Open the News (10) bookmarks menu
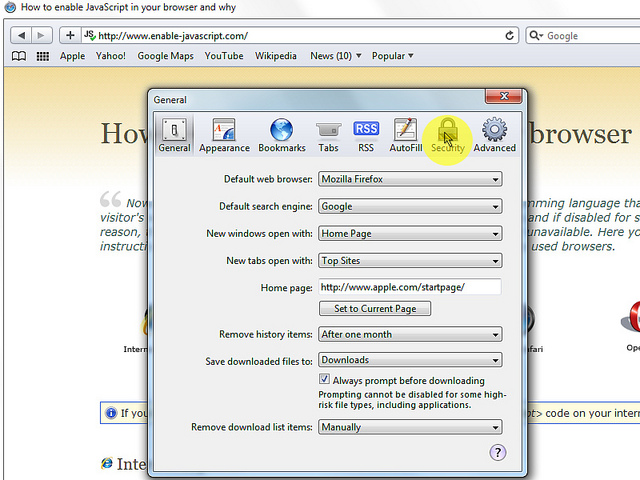640x480 pixels. (x=335, y=56)
